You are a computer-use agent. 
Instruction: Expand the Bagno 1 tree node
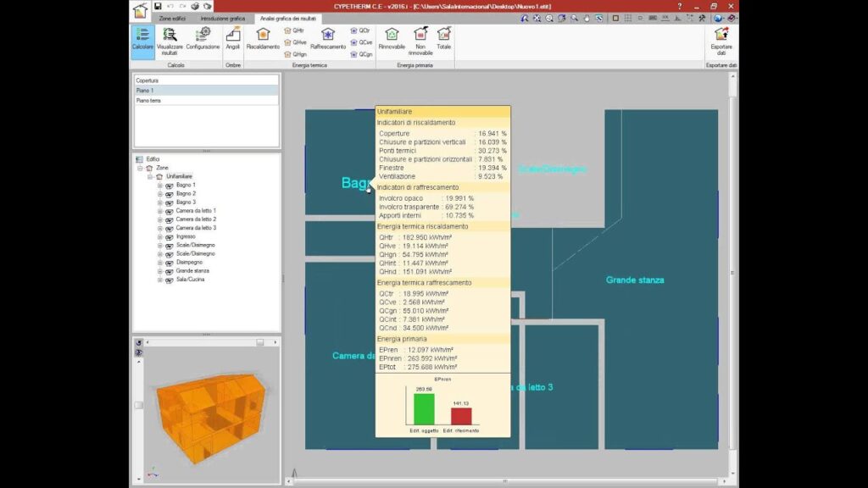point(159,185)
